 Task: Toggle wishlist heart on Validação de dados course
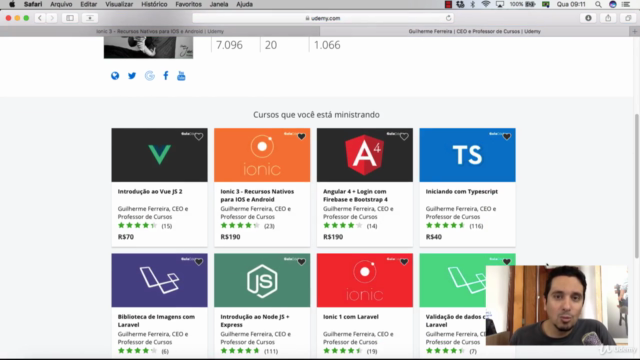point(507,261)
